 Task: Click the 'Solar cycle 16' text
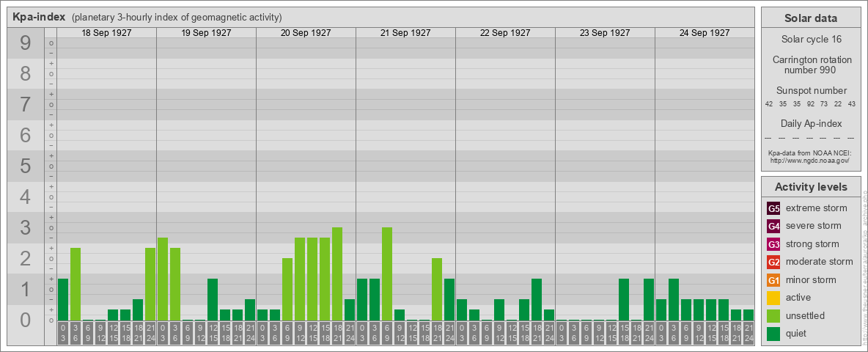point(811,40)
